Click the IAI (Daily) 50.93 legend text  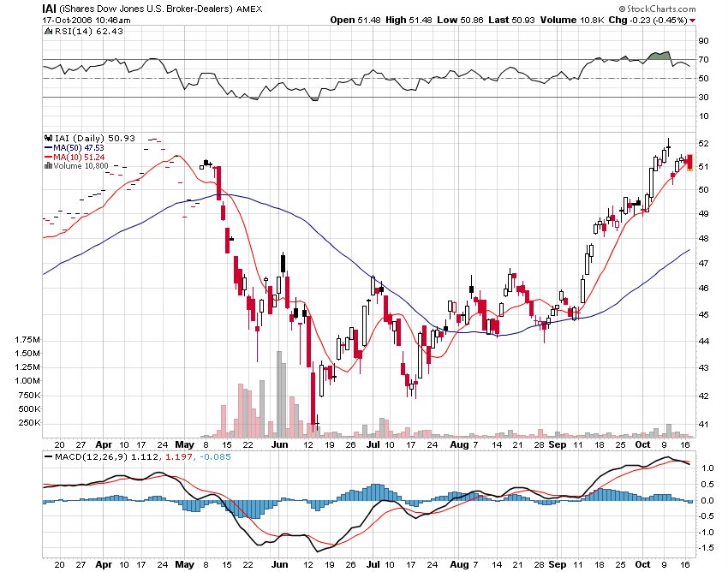point(95,138)
